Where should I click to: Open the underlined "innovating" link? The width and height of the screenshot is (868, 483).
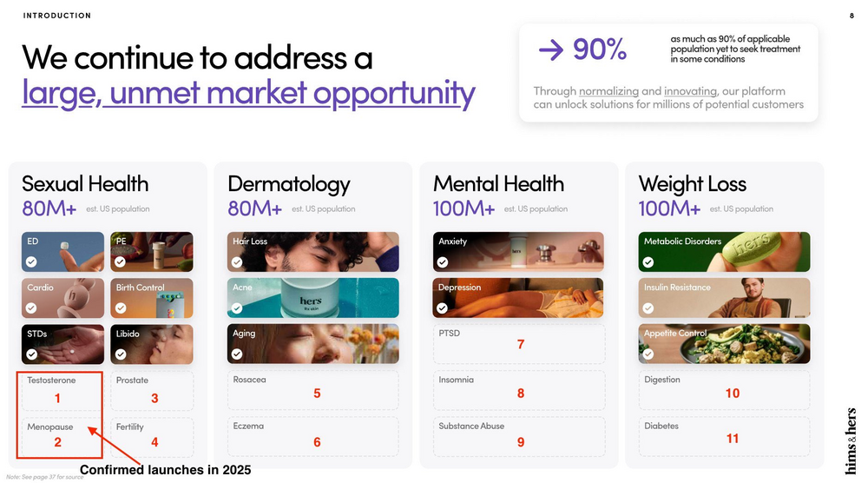coord(690,91)
